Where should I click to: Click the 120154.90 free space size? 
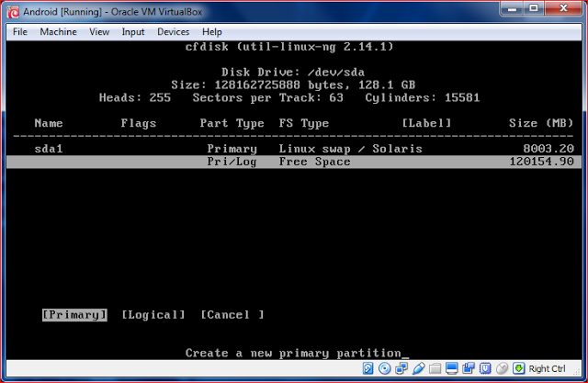point(541,162)
